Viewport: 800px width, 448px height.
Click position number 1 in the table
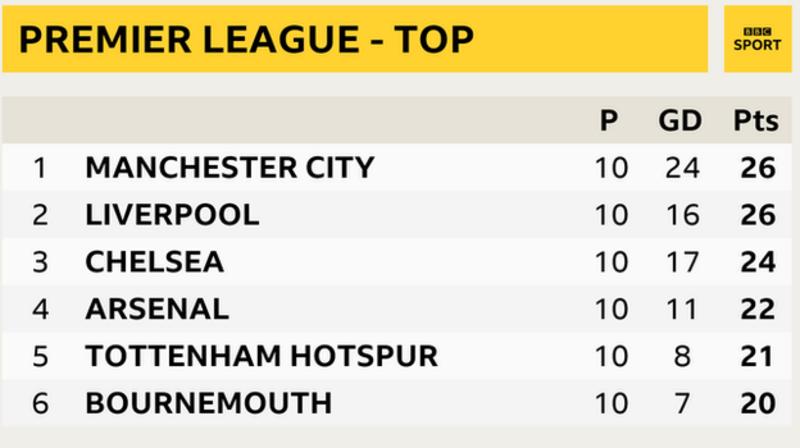(x=40, y=167)
